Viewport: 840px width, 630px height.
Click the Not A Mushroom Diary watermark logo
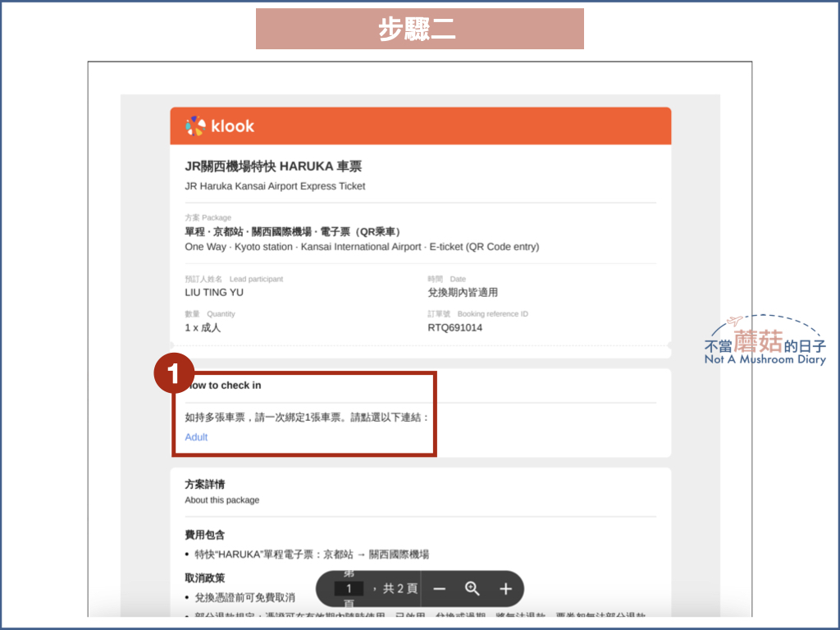(764, 343)
